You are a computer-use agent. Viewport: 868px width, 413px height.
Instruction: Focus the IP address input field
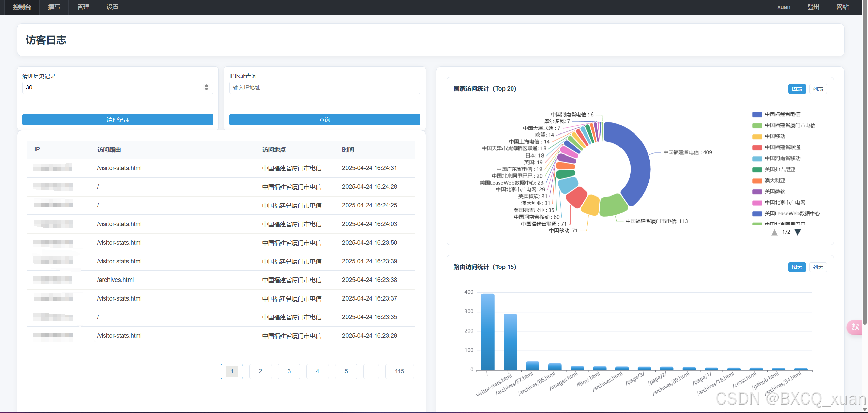[324, 88]
